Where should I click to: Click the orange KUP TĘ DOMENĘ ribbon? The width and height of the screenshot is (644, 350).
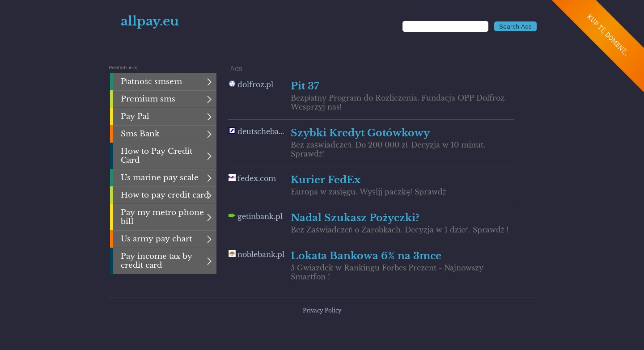click(x=607, y=35)
